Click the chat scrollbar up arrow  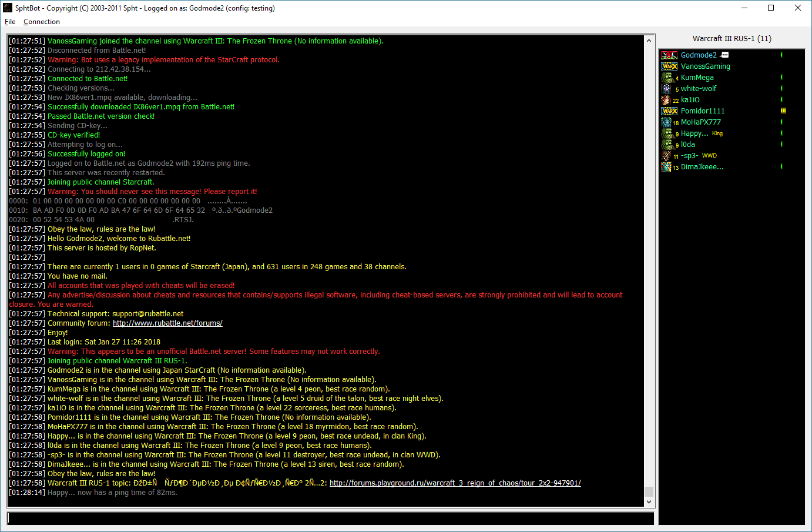click(x=649, y=41)
